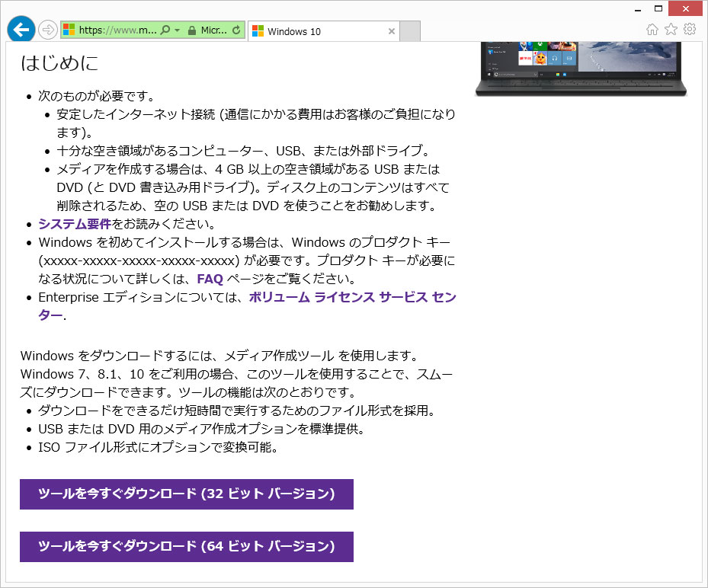The image size is (708, 588).
Task: Click the Micr... site identity label
Action: pyautogui.click(x=213, y=30)
